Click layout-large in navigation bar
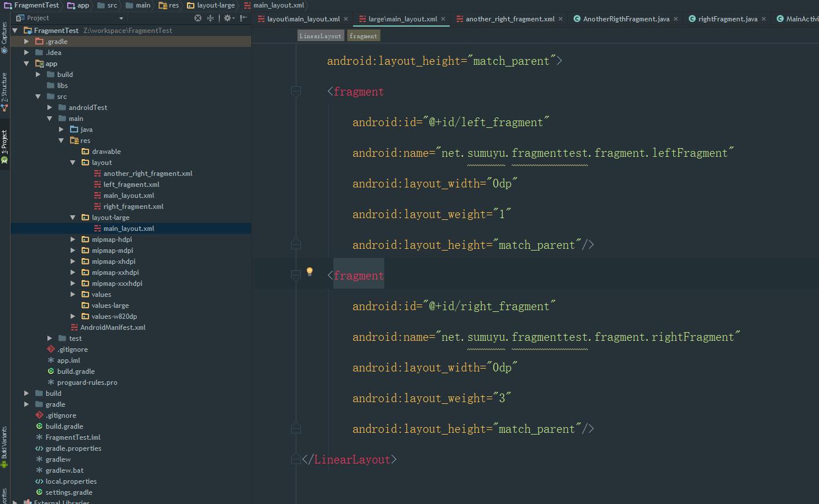This screenshot has height=504, width=819. [211, 5]
